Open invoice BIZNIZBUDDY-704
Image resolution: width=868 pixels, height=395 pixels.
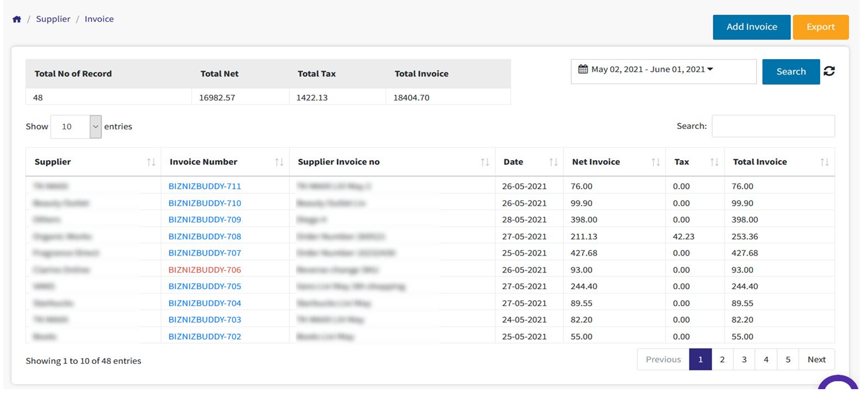click(x=205, y=304)
